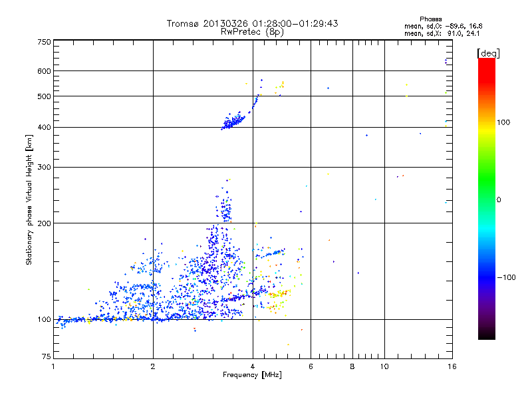Click the plot title 'Tromsø 20130326 01:28:00-01:29:43'

[x=252, y=23]
